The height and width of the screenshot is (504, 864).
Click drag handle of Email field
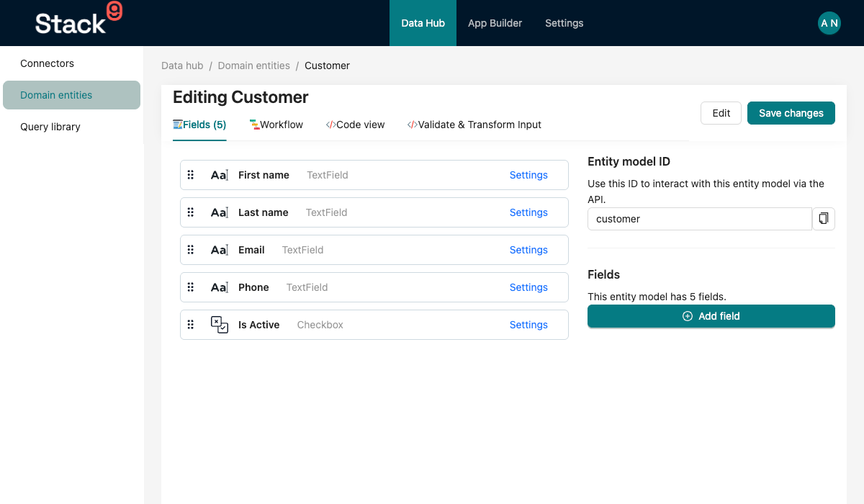point(191,250)
